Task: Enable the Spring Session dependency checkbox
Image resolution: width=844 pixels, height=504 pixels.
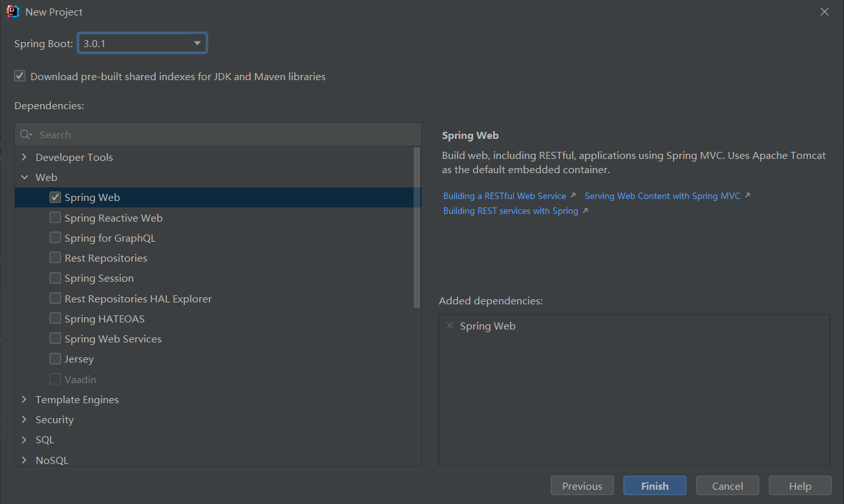Action: click(x=55, y=278)
